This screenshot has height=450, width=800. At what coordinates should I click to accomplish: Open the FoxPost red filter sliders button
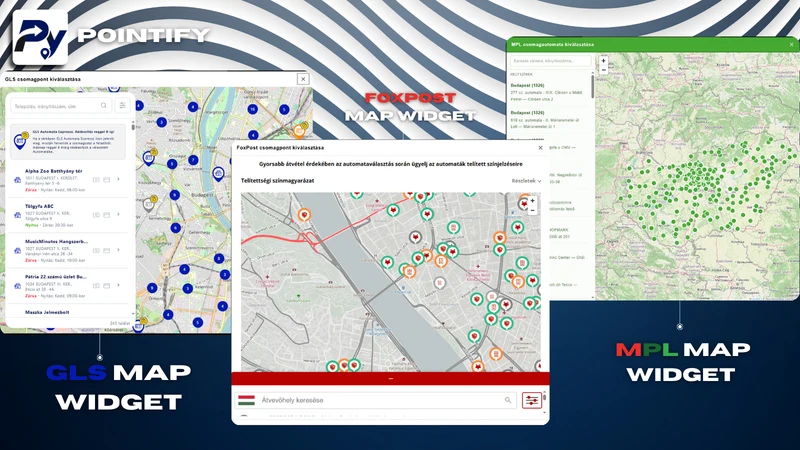531,401
